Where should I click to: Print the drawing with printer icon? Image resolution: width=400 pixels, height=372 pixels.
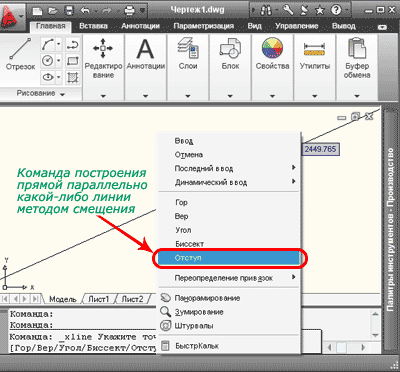pyautogui.click(x=130, y=11)
